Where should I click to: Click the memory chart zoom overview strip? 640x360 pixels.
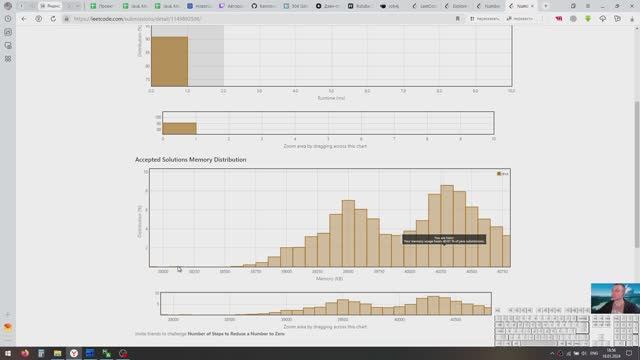pos(326,304)
